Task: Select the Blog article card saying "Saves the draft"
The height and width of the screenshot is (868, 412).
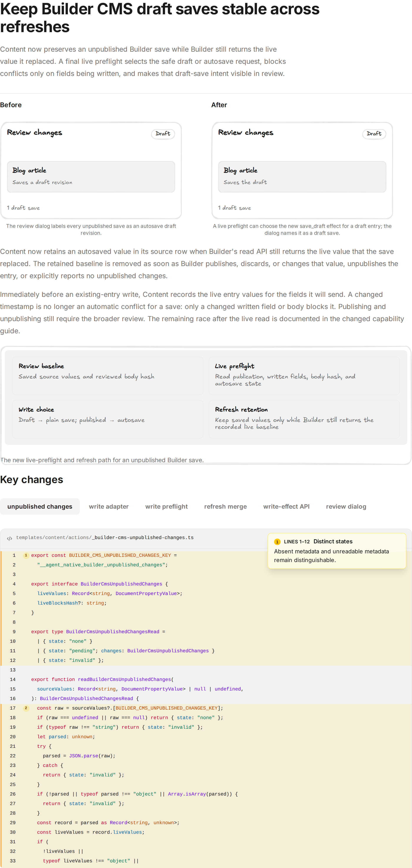Action: (302, 177)
